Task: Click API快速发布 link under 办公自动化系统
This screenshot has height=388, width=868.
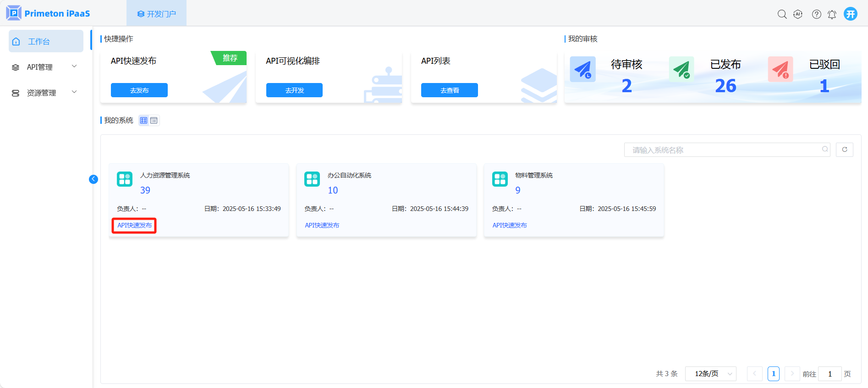Action: pyautogui.click(x=322, y=225)
